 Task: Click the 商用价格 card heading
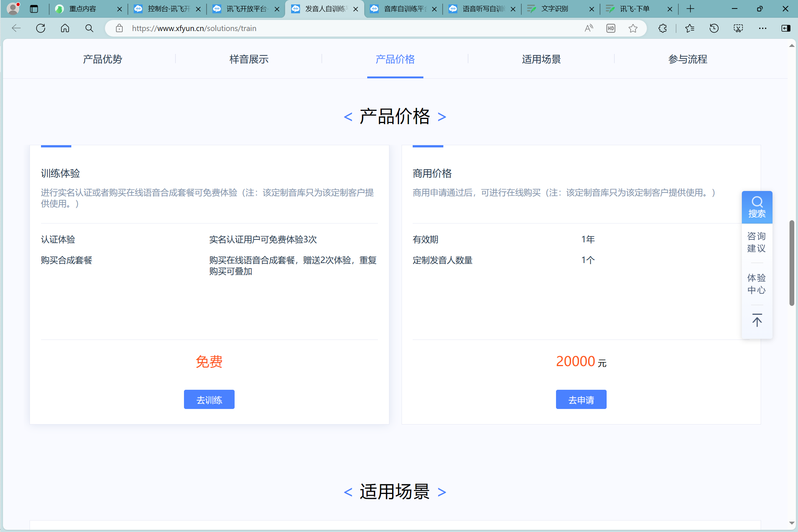432,173
